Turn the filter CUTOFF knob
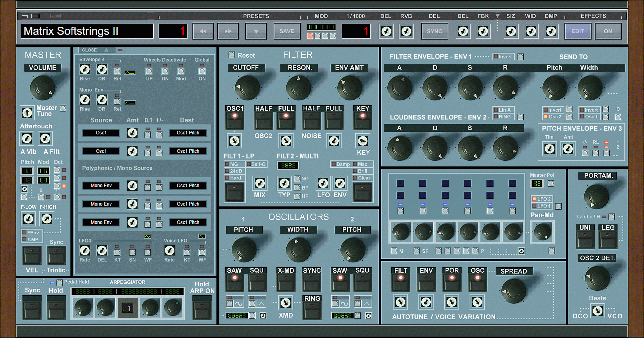This screenshot has width=644, height=338. (x=247, y=87)
